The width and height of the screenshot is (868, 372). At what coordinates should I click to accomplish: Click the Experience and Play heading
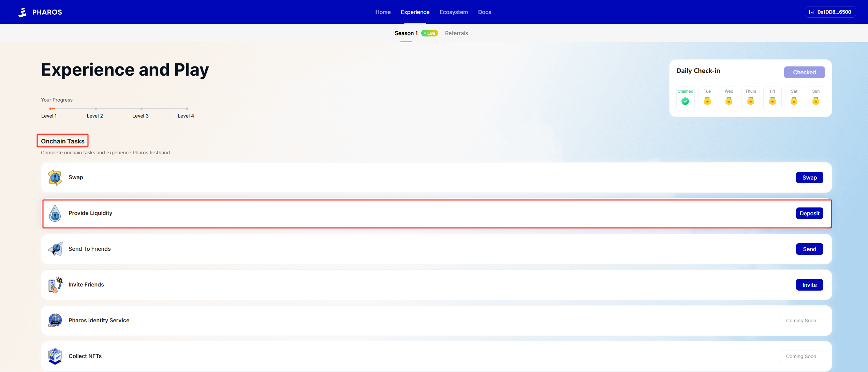pos(125,70)
